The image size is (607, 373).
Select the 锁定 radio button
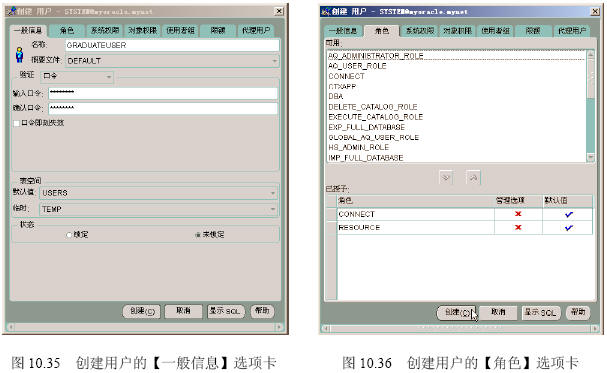(69, 234)
